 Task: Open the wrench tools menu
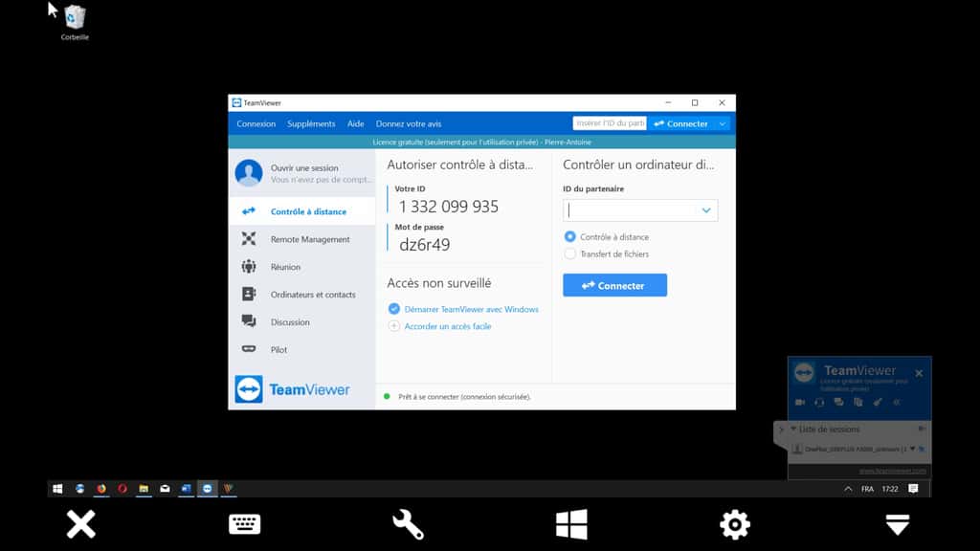pos(408,524)
